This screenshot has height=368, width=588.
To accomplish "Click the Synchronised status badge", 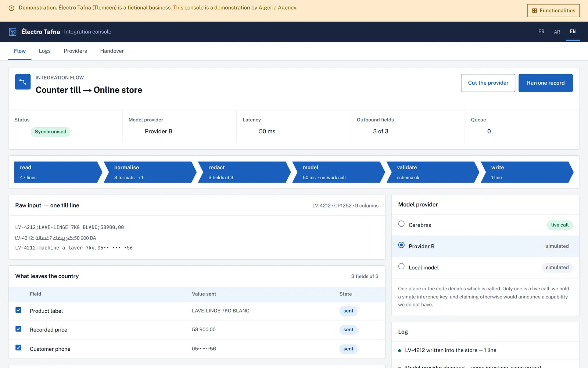I will pos(50,132).
